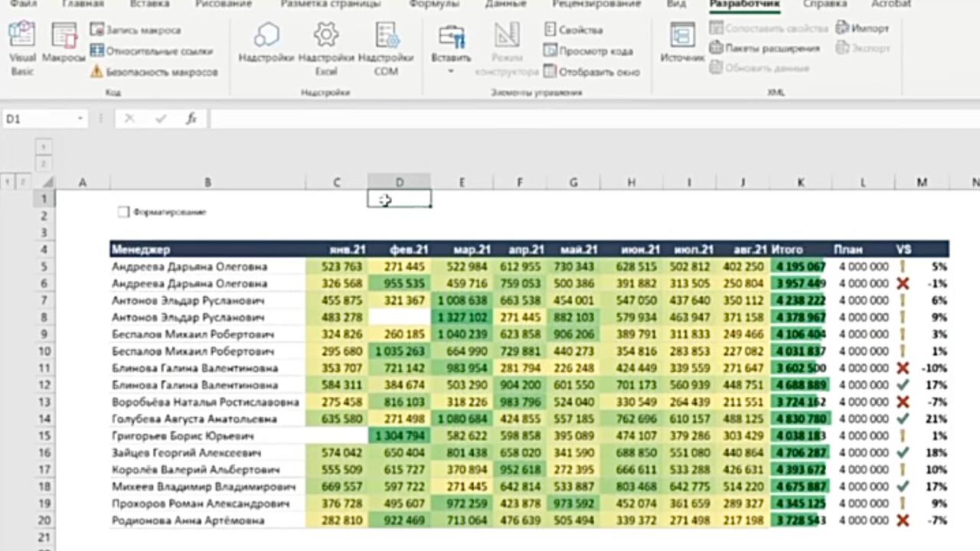Toggle the Форматирование checkbox
980x551 pixels.
(x=123, y=212)
